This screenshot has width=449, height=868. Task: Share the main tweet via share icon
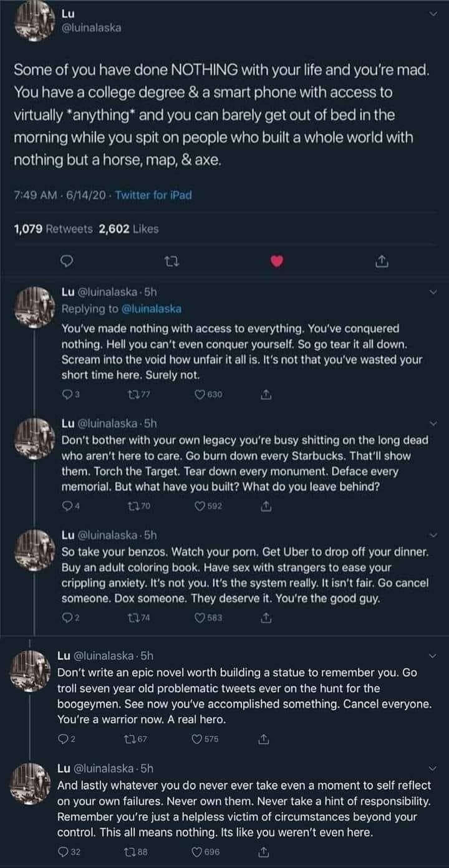tap(380, 263)
